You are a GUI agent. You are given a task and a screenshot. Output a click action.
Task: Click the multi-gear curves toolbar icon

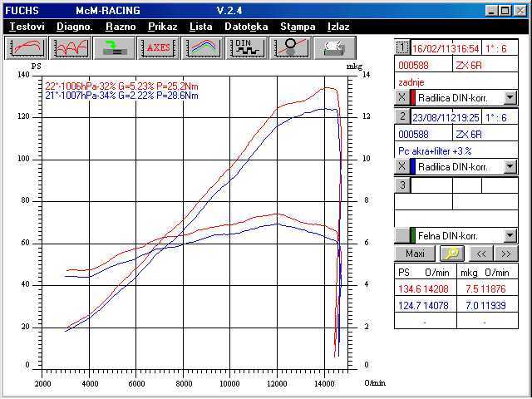pyautogui.click(x=71, y=47)
